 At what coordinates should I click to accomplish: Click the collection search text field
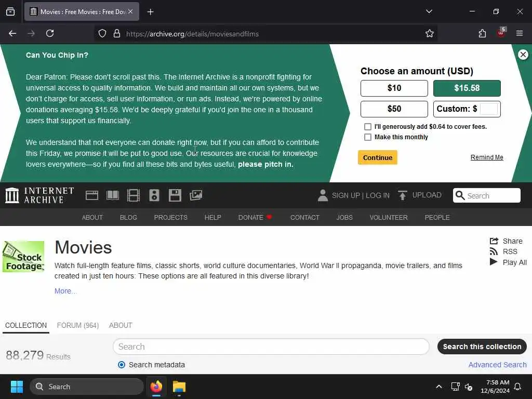click(271, 347)
